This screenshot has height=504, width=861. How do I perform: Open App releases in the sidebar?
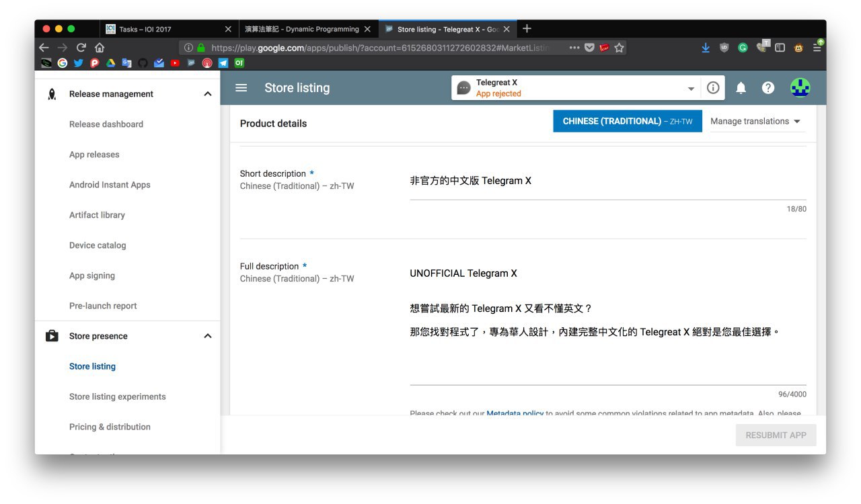click(94, 155)
